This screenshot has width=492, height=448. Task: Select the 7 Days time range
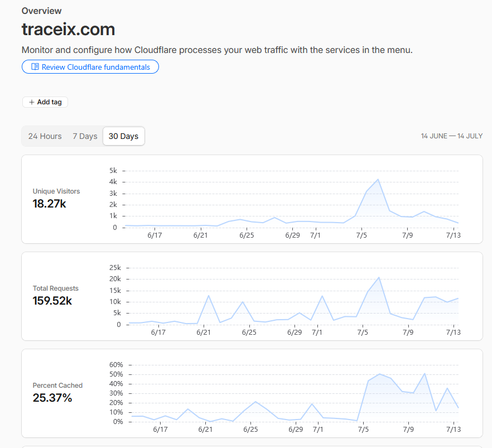tap(85, 136)
